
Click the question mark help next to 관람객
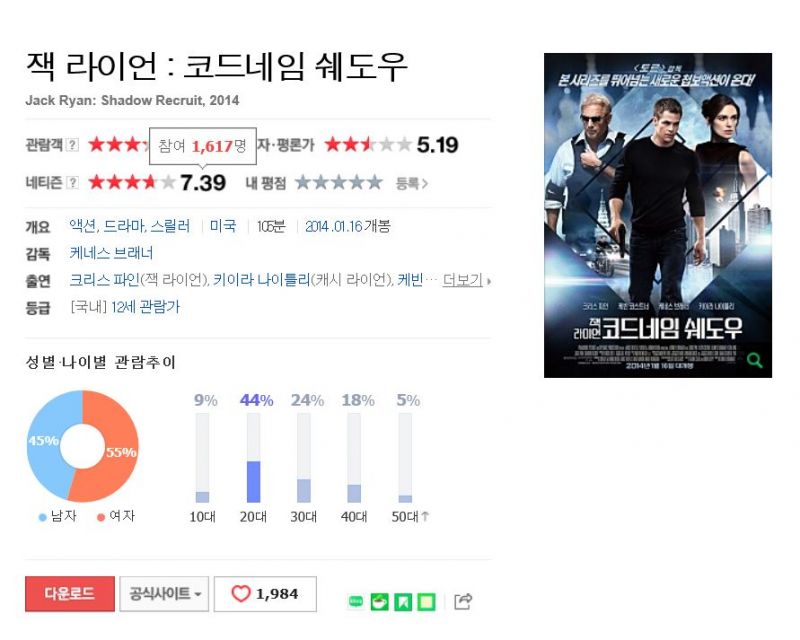73,145
